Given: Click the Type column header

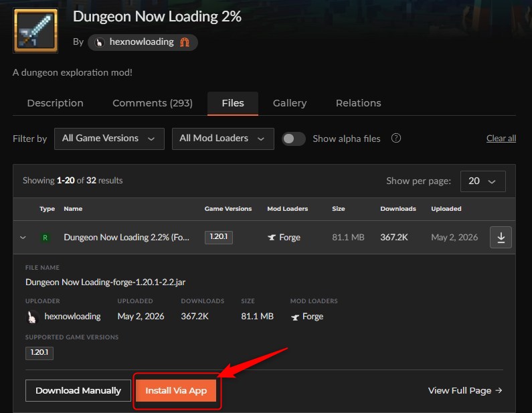Looking at the screenshot, I should [47, 209].
